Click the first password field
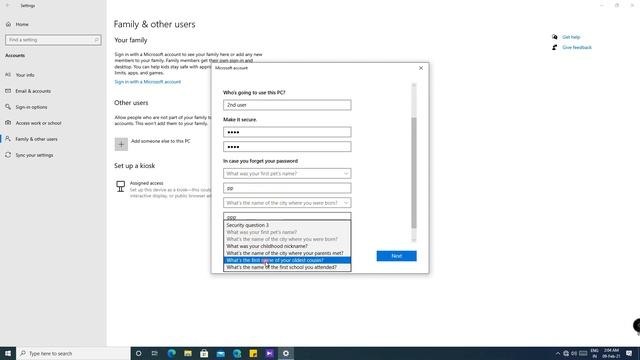The image size is (640, 360). (287, 132)
